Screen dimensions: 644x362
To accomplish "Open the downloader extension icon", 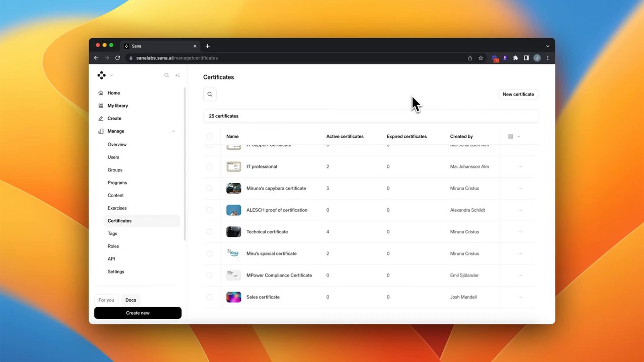I will pos(505,58).
